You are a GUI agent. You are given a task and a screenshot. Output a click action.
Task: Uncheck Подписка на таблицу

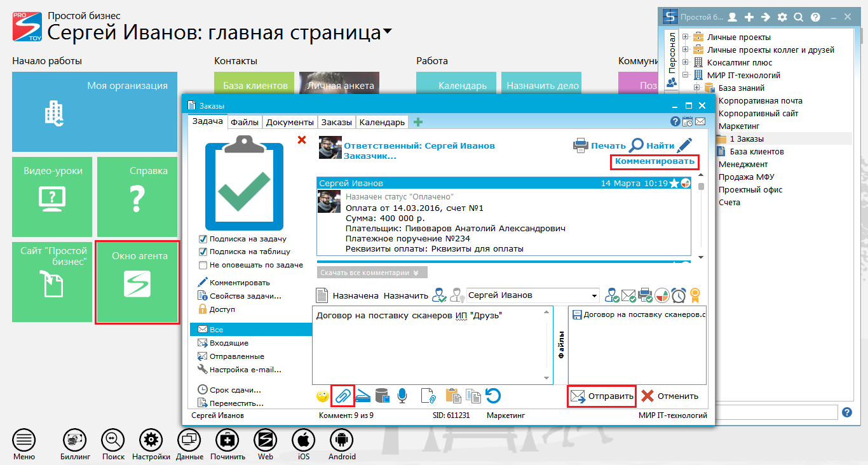(203, 252)
